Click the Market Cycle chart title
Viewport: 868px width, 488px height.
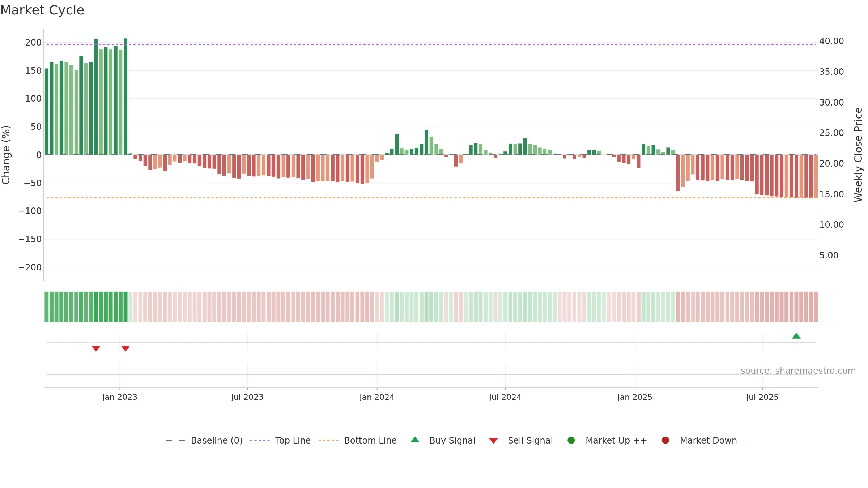point(42,10)
